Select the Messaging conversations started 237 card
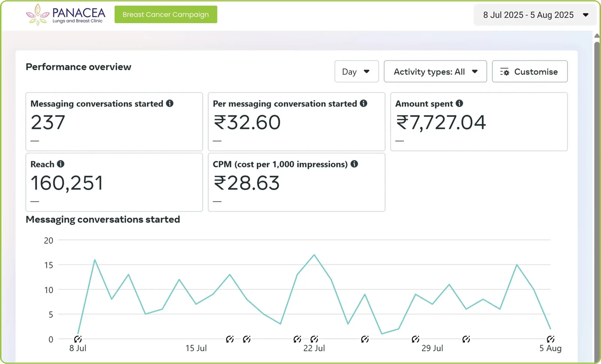 pyautogui.click(x=114, y=122)
